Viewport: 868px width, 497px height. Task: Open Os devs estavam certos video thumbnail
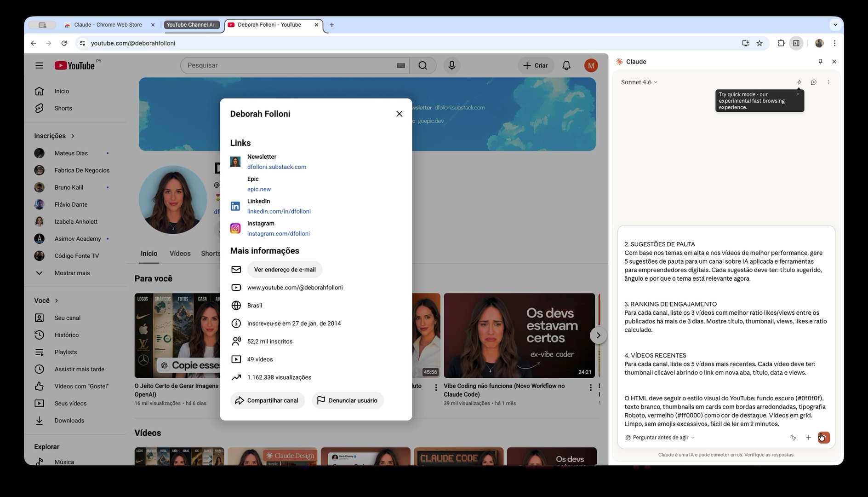(519, 335)
